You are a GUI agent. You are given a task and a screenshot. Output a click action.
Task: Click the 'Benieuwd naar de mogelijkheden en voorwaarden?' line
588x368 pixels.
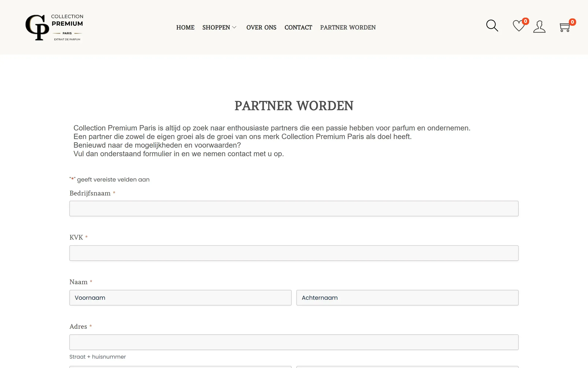[x=157, y=145]
